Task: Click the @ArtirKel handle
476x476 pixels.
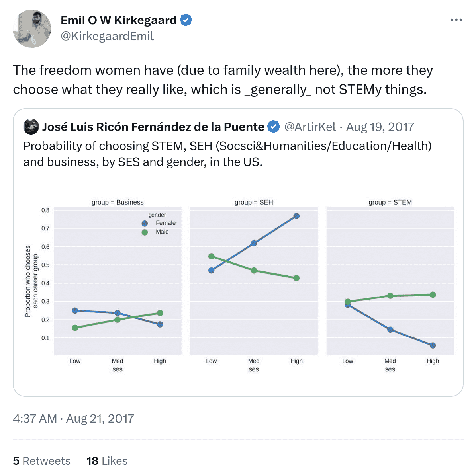Action: click(310, 127)
